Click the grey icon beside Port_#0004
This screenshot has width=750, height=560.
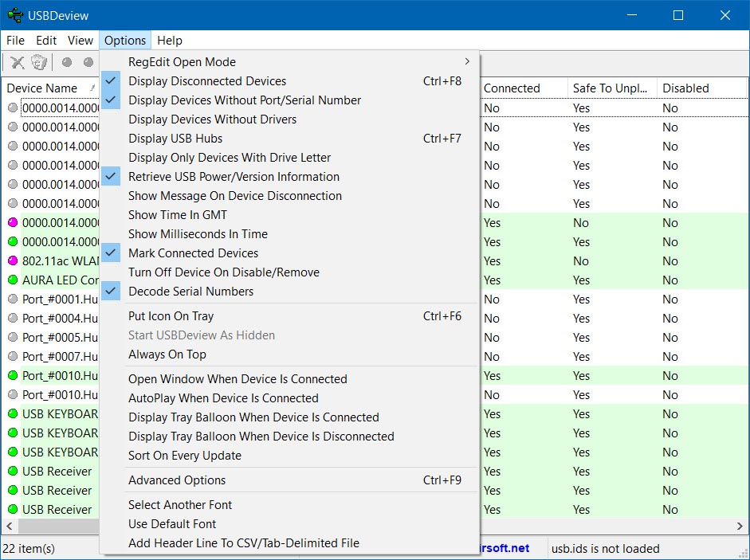tap(13, 318)
